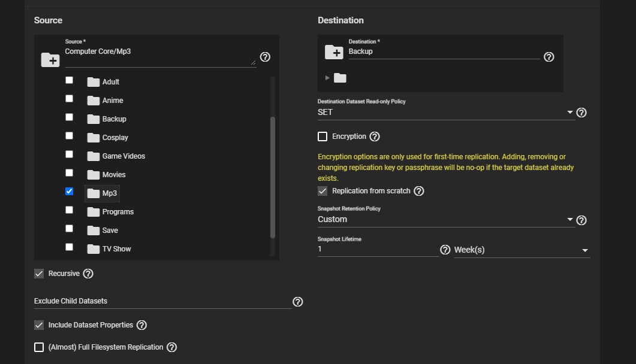Image resolution: width=636 pixels, height=364 pixels.
Task: Show help for Include Dataset Properties
Action: [141, 325]
